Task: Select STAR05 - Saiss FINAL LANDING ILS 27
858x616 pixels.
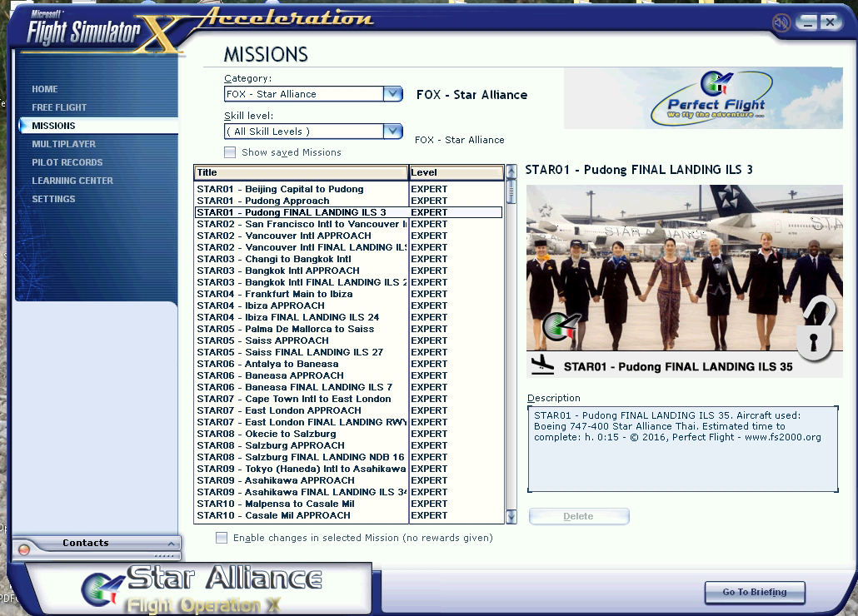Action: tap(348, 353)
